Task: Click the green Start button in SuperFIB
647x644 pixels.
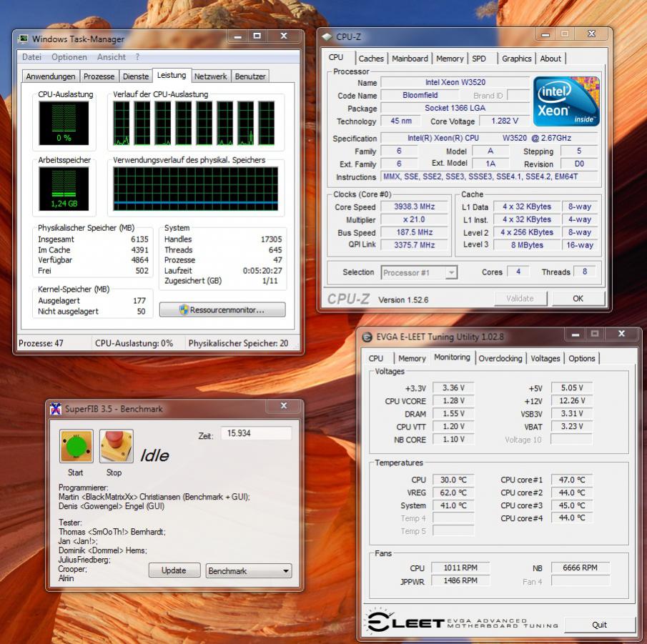Action: tap(76, 446)
